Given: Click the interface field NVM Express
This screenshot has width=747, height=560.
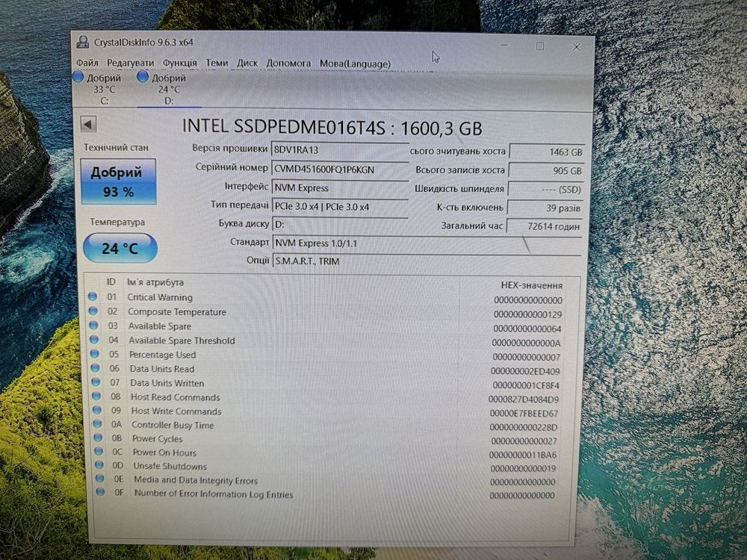Looking at the screenshot, I should (x=340, y=187).
